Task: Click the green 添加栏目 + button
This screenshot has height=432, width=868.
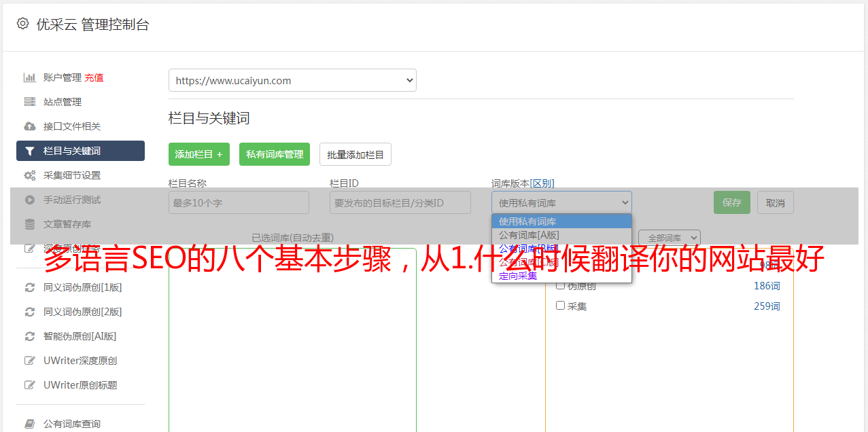Action: coord(199,154)
